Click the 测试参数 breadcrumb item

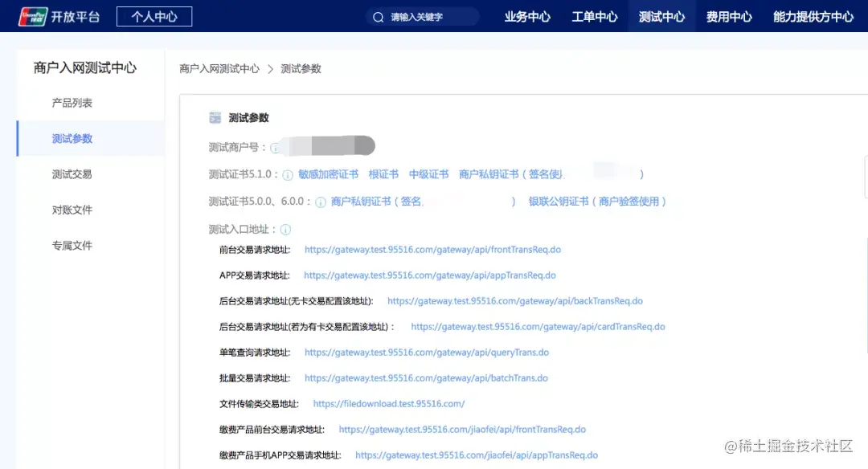tap(301, 68)
